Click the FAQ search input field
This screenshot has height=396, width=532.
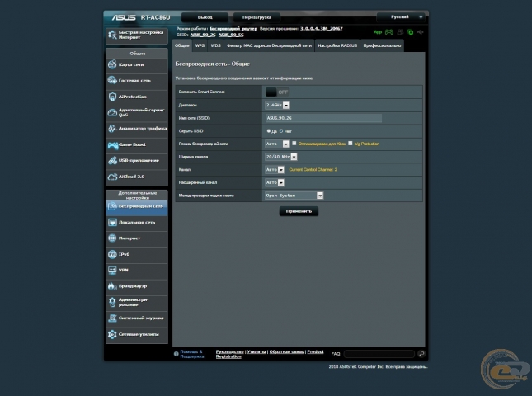(379, 354)
